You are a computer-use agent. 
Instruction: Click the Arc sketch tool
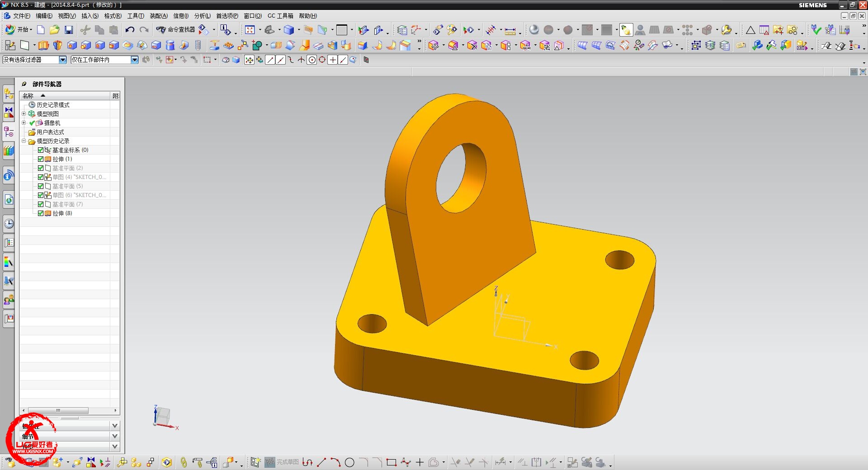pyautogui.click(x=335, y=462)
